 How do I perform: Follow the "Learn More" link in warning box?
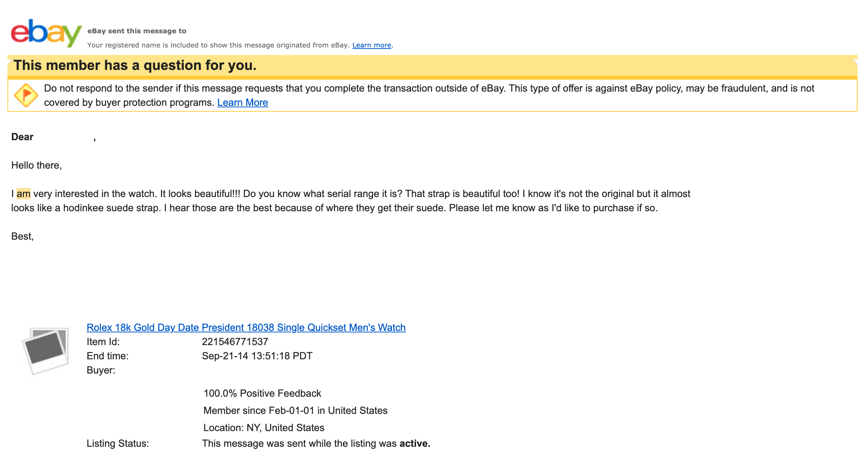tap(242, 102)
